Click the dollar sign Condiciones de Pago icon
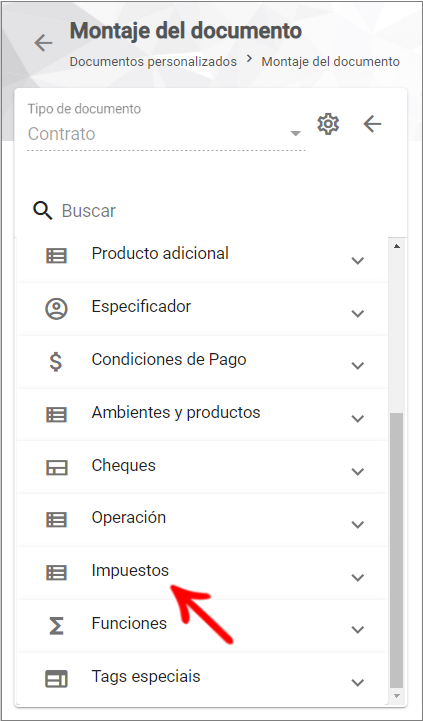423x721 pixels. tap(56, 361)
